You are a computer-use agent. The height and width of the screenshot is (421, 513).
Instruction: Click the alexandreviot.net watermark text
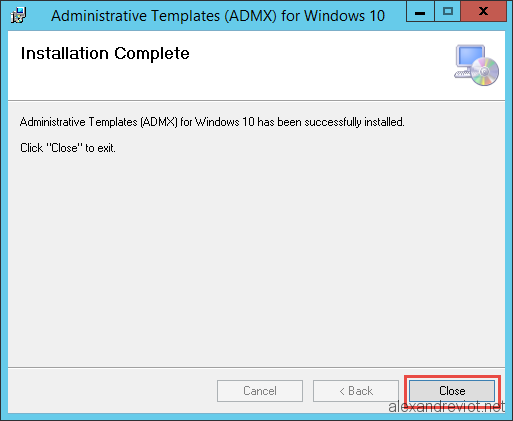click(447, 407)
